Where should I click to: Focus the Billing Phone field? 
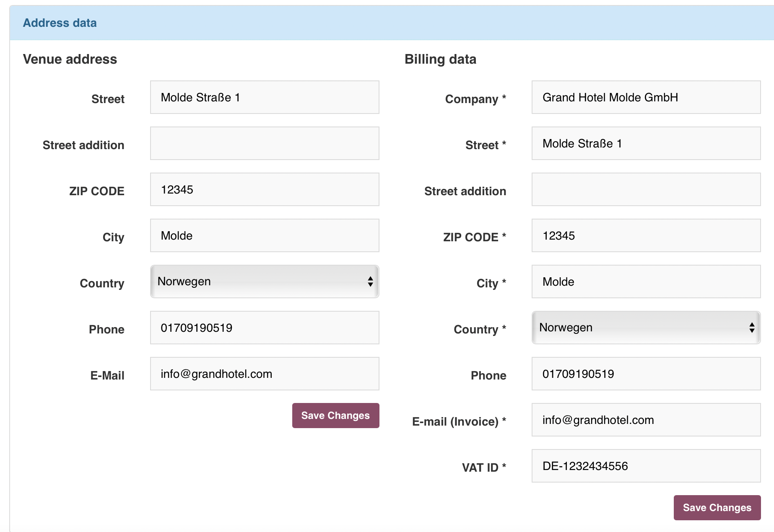pyautogui.click(x=646, y=374)
